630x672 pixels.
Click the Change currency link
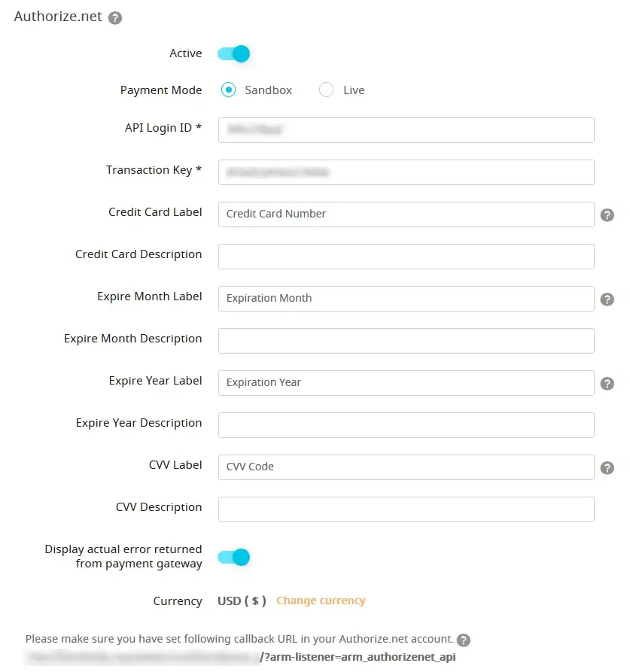[x=321, y=601]
